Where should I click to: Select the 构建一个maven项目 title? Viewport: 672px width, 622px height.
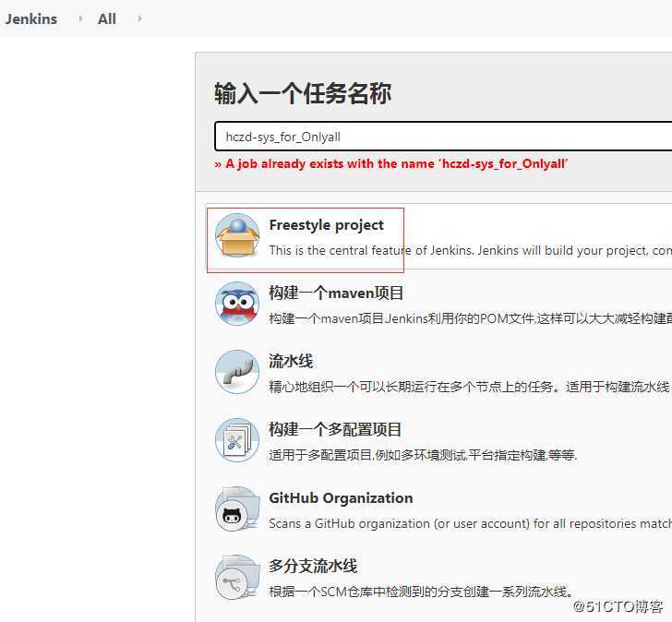(x=336, y=293)
